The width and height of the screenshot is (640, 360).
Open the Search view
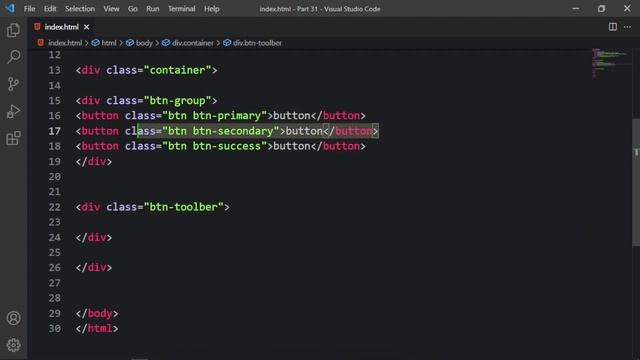(13, 57)
